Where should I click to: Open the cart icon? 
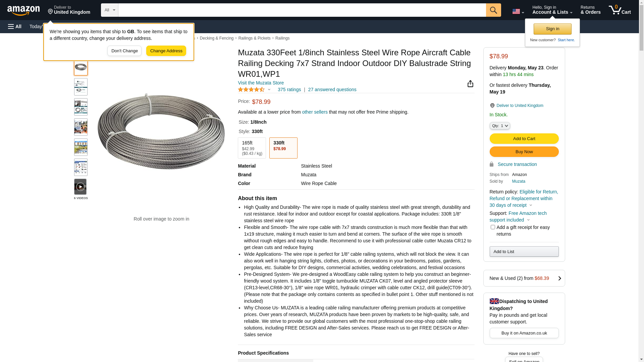coord(620,10)
